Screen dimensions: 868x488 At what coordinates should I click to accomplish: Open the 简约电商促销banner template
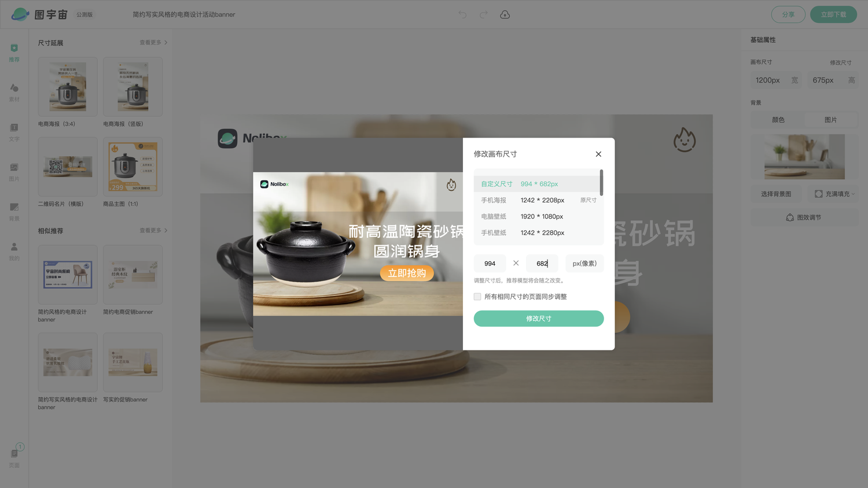[x=133, y=275]
